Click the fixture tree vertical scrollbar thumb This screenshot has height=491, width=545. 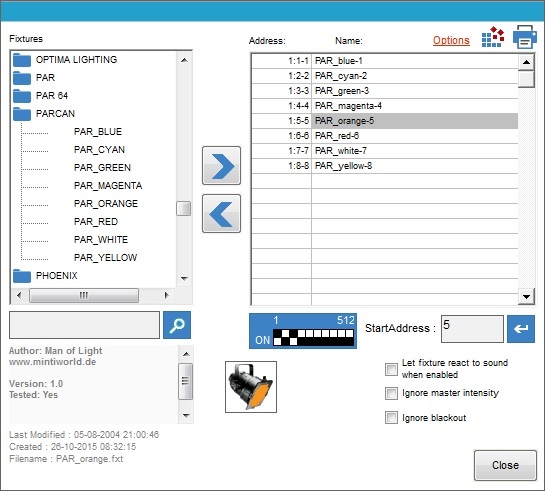pos(184,208)
